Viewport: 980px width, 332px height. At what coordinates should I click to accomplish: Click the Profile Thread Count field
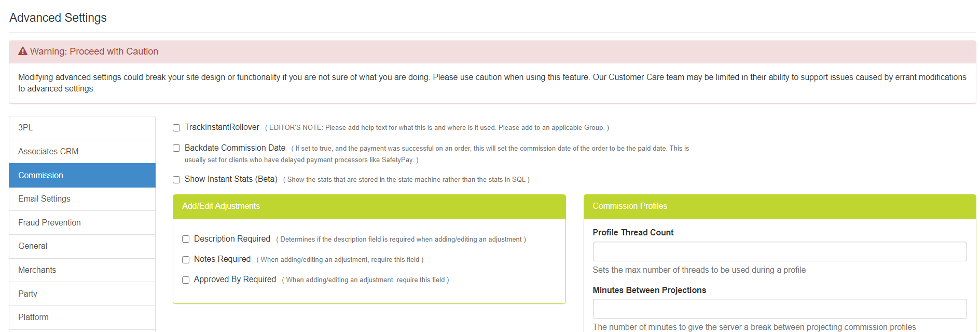click(x=779, y=251)
